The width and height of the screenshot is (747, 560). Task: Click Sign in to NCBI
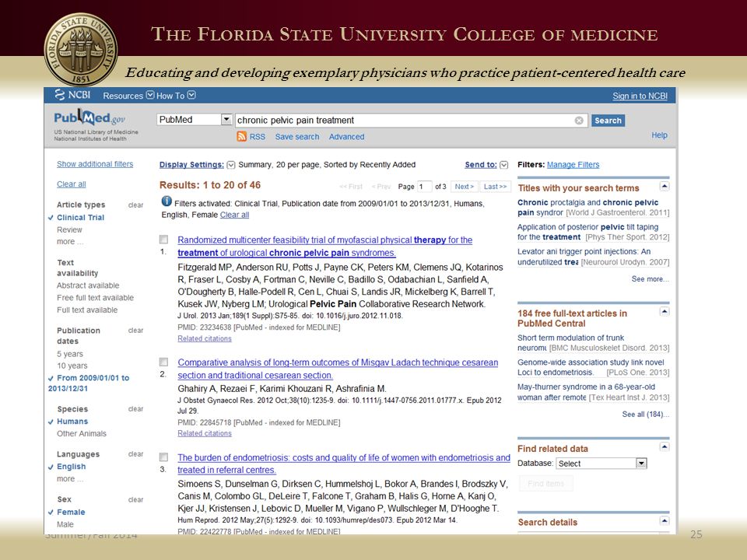pyautogui.click(x=640, y=96)
